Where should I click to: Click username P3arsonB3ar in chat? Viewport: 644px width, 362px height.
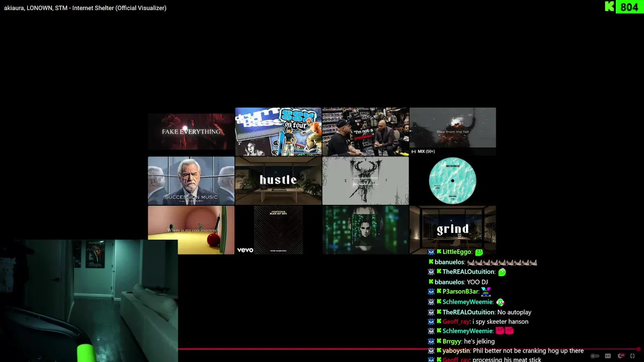coord(460,292)
